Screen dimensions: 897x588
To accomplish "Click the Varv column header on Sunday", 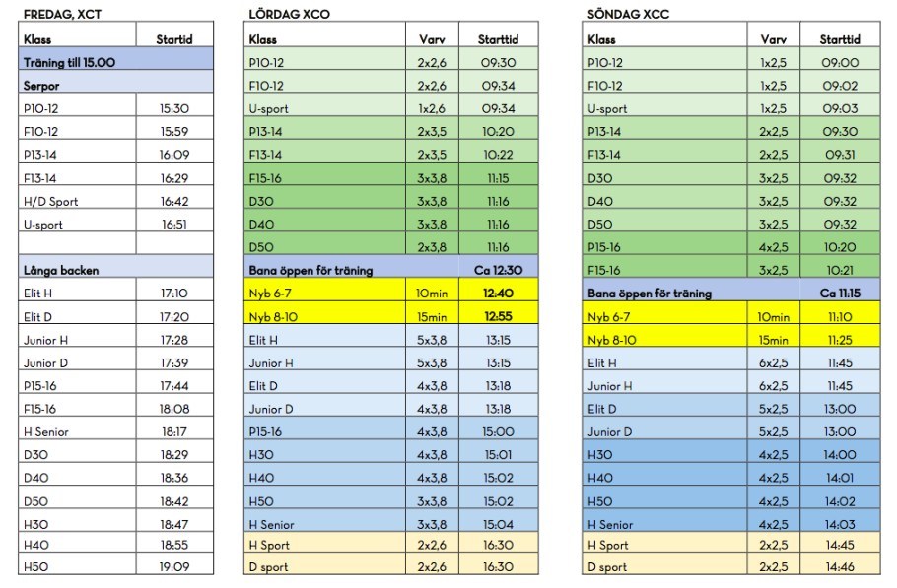I will click(774, 39).
